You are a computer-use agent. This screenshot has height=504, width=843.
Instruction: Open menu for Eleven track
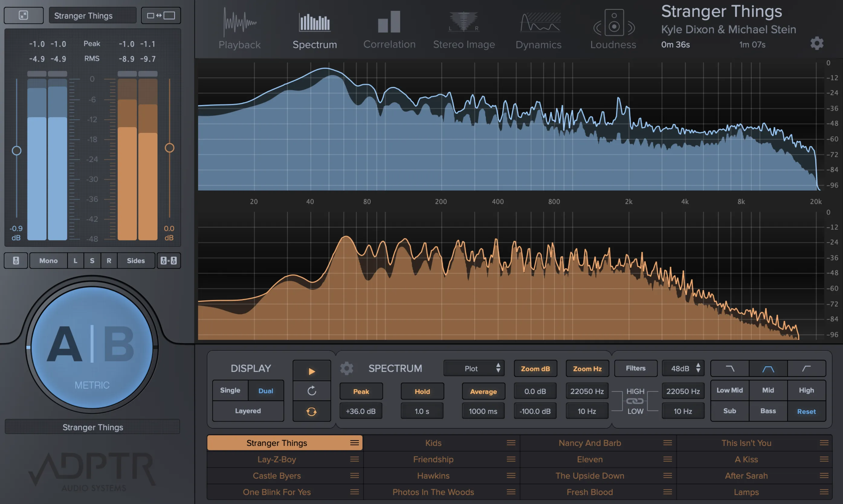pos(667,459)
